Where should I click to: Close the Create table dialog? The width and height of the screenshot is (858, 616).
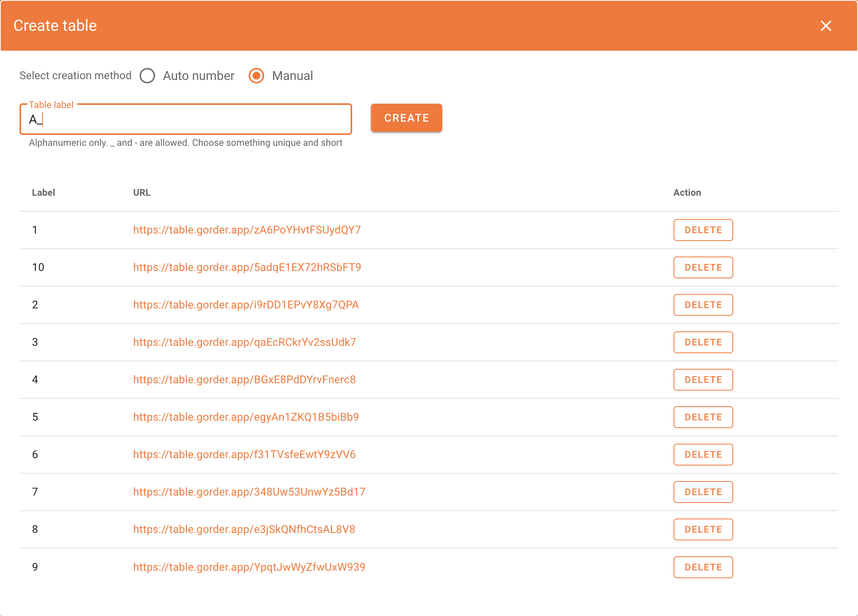pyautogui.click(x=826, y=26)
